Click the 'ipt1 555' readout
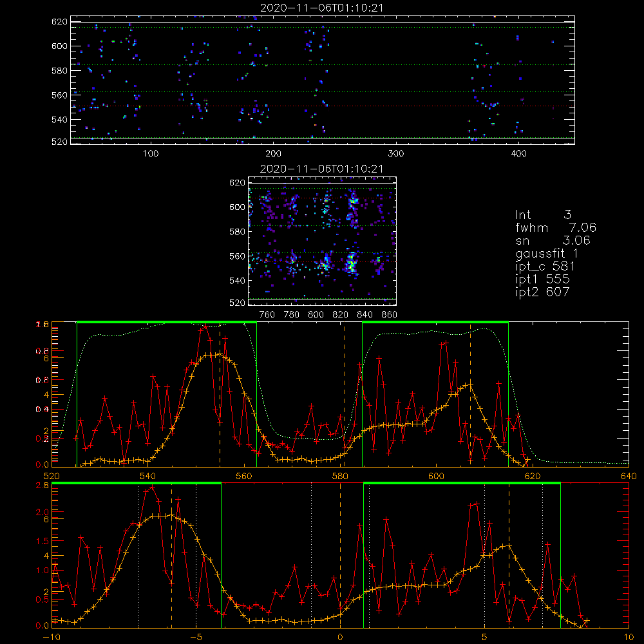 point(542,279)
